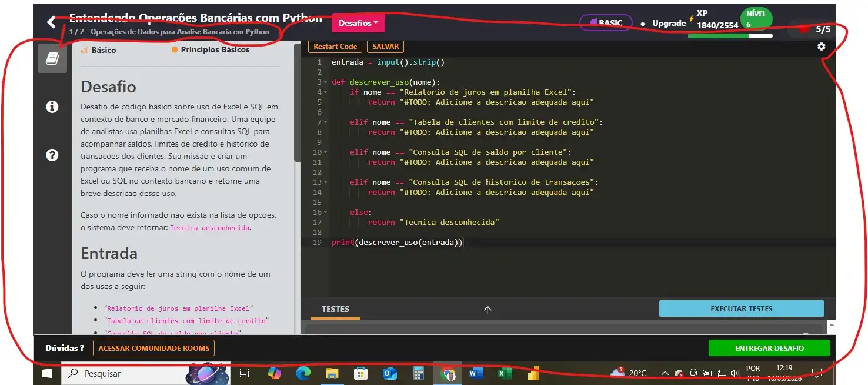Open Microsoft Edge from the taskbar
This screenshot has width=868, height=385.
[303, 373]
